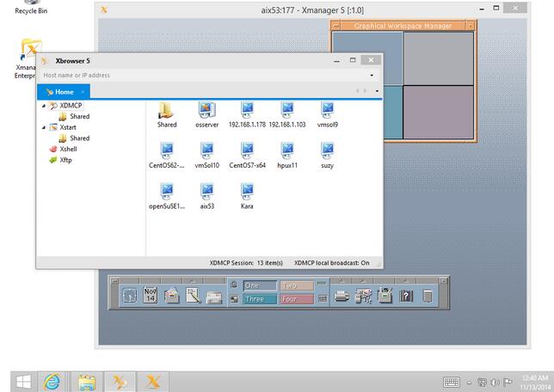Open Graphical Workspace Manager window menu
This screenshot has height=392, width=554.
[x=336, y=26]
